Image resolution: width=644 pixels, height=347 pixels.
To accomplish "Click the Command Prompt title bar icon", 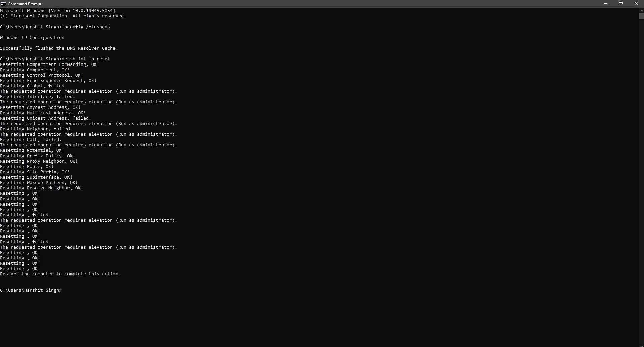I will [3, 4].
